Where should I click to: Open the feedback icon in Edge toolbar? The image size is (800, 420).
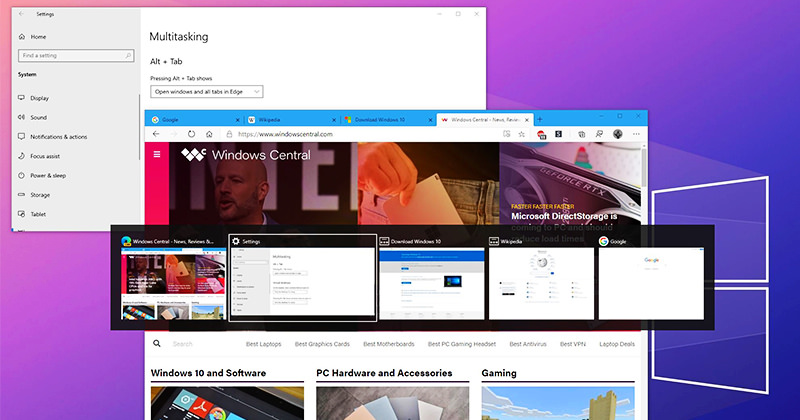599,134
